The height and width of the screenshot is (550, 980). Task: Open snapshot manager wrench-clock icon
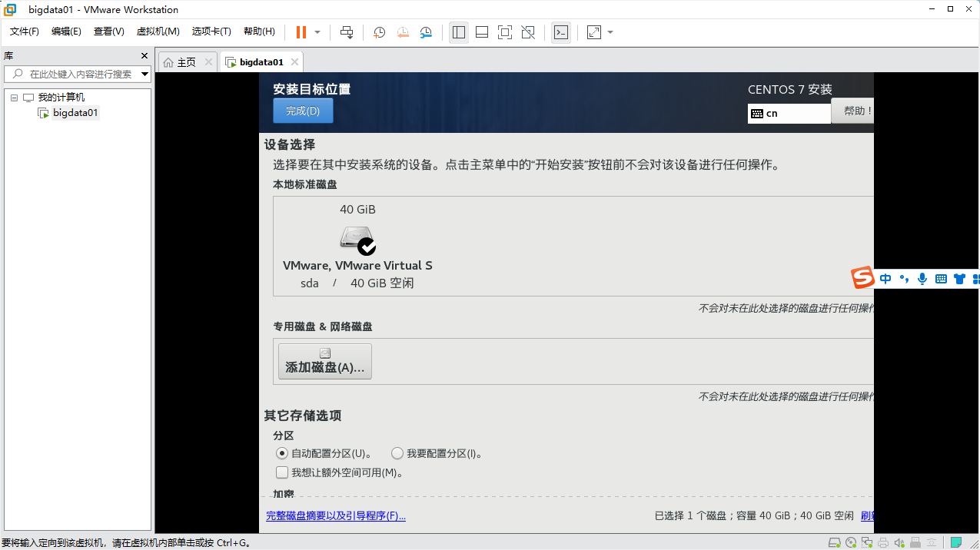click(426, 32)
